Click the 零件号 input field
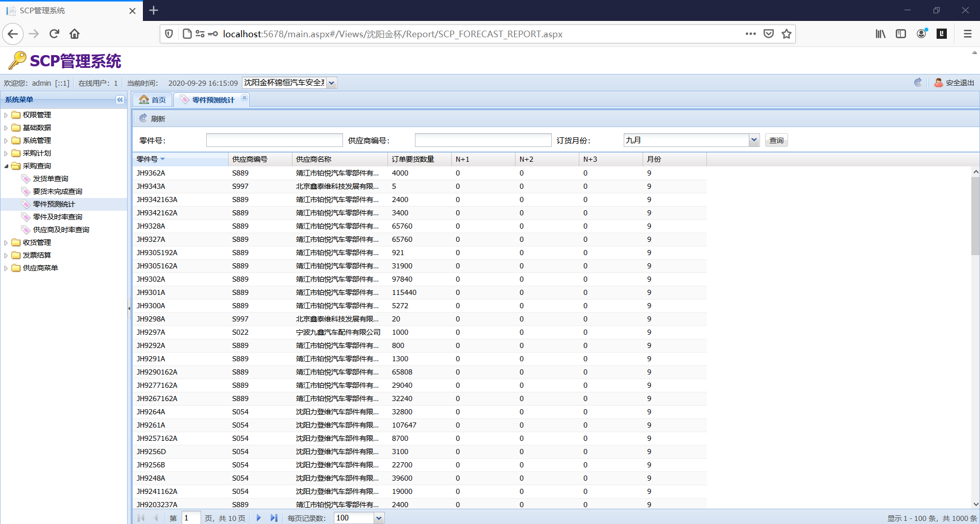This screenshot has height=524, width=980. click(274, 140)
